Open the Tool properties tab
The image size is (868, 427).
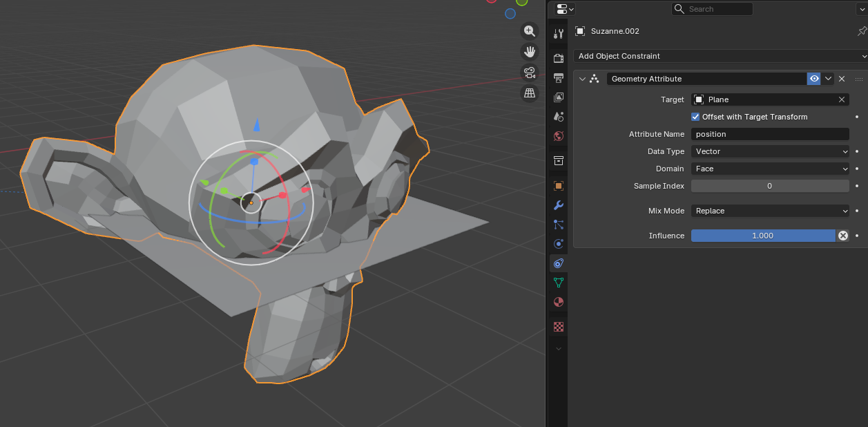coord(559,35)
